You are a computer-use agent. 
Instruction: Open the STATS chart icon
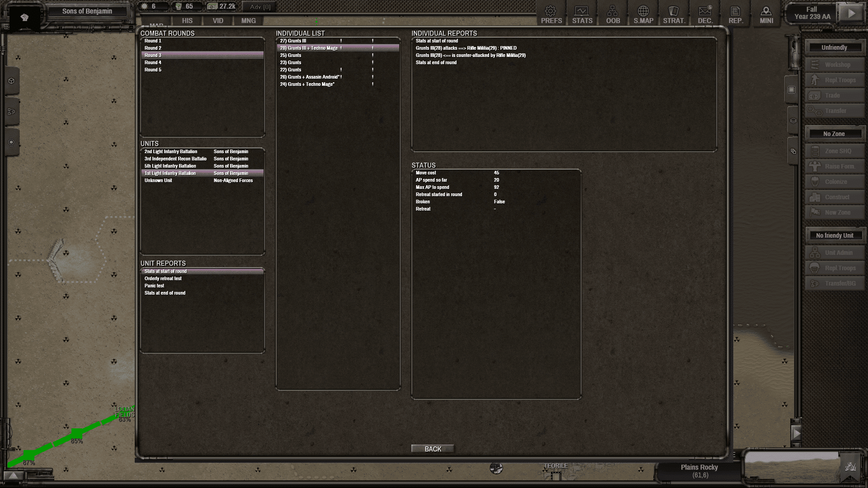click(582, 14)
